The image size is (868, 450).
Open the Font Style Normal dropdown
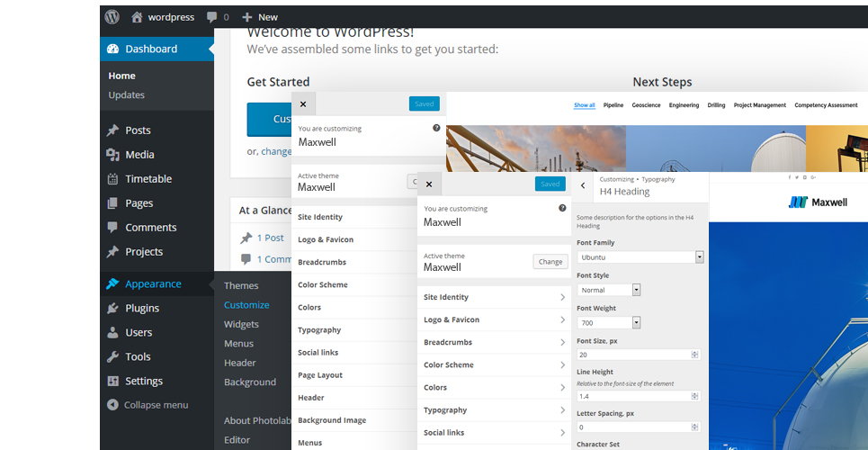tap(608, 290)
